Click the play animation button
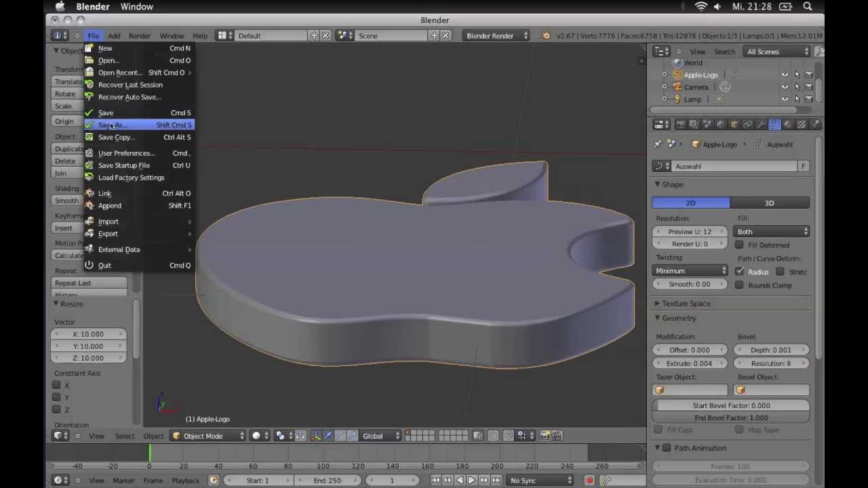868x488 pixels. (471, 481)
